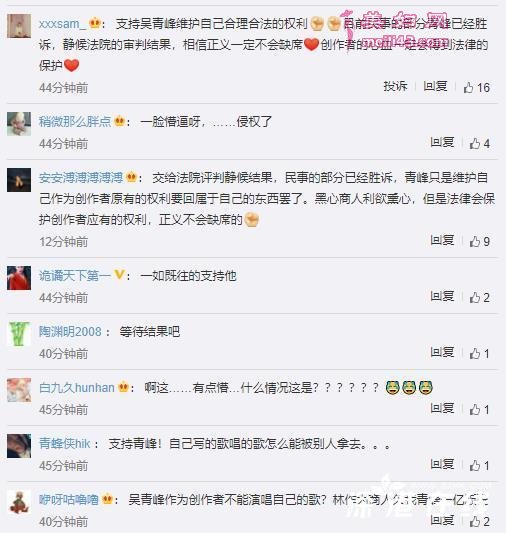Click the verified V badge beside 诡谲天下第一
Image resolution: width=506 pixels, height=533 pixels.
(119, 275)
